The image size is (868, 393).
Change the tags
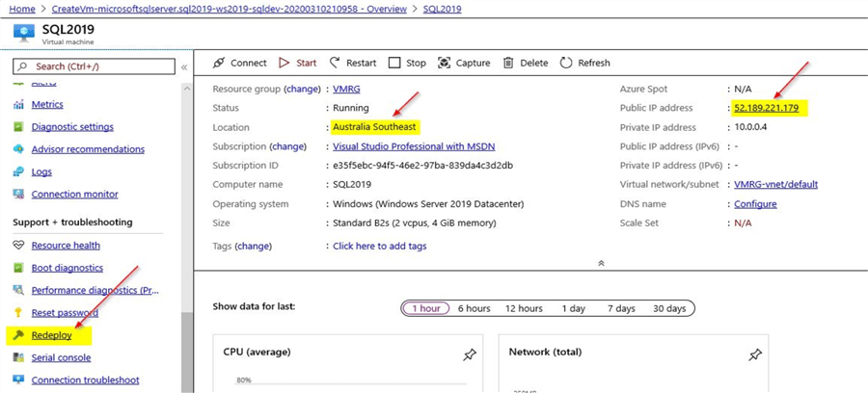point(254,247)
